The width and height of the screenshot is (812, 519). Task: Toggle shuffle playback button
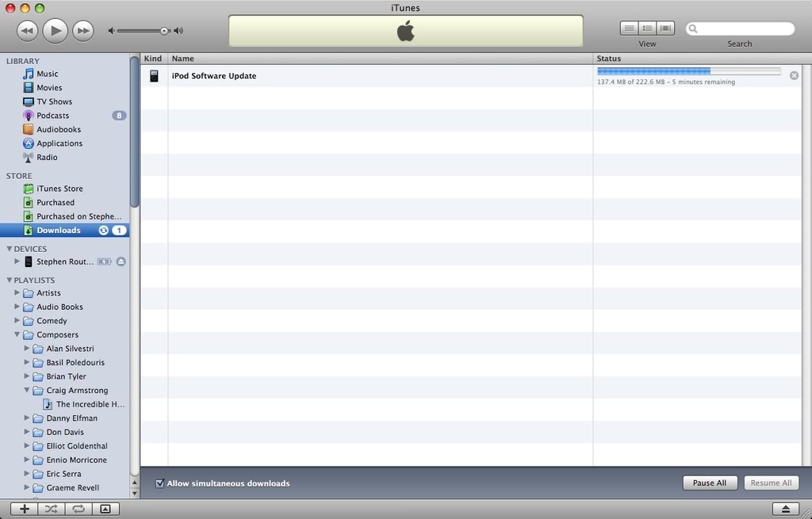[x=52, y=509]
